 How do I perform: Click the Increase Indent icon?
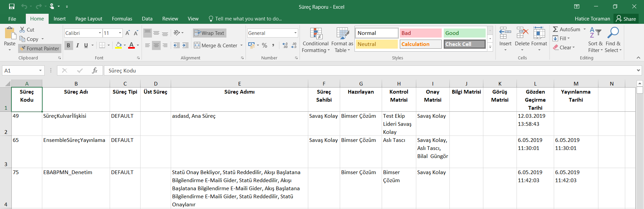[185, 45]
